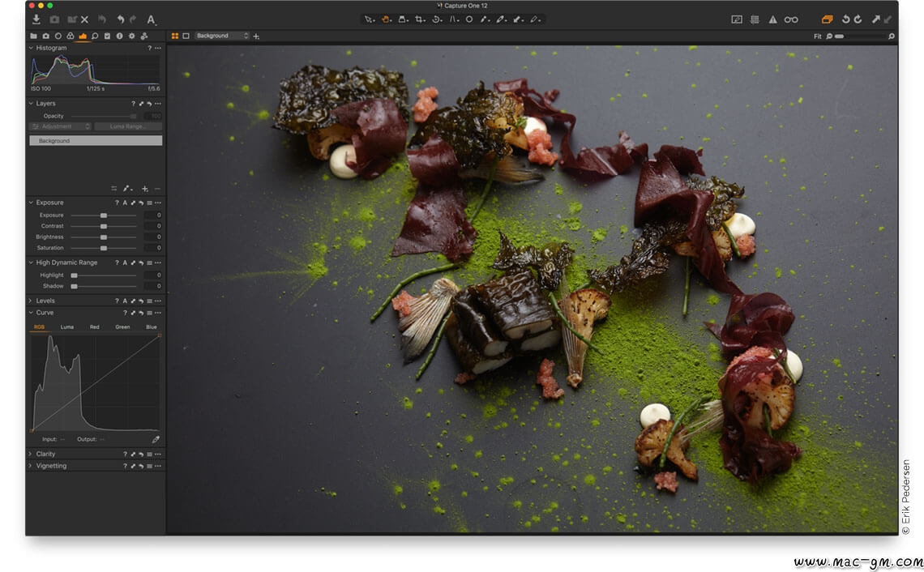Click the Shadow value field
Screen dimensions: 924x572
(x=153, y=286)
